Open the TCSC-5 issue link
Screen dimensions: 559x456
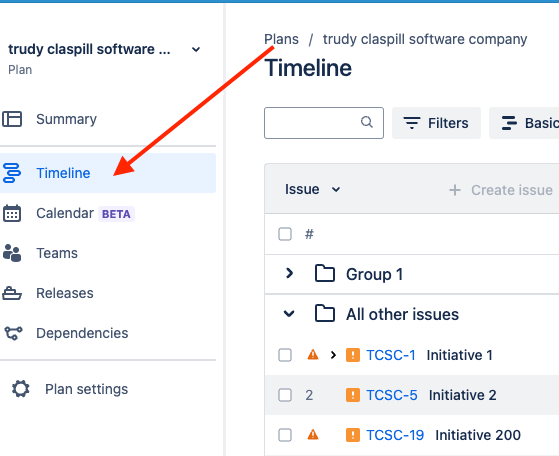[x=391, y=395]
